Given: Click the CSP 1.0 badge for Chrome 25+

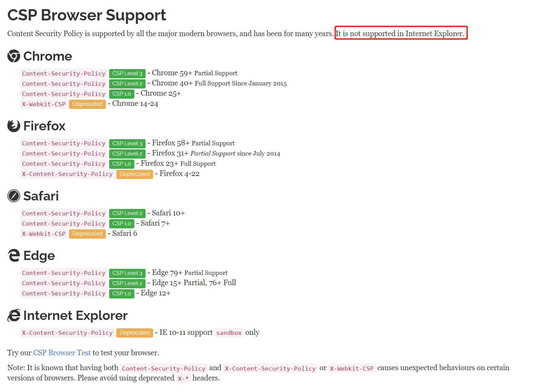Looking at the screenshot, I should [122, 94].
